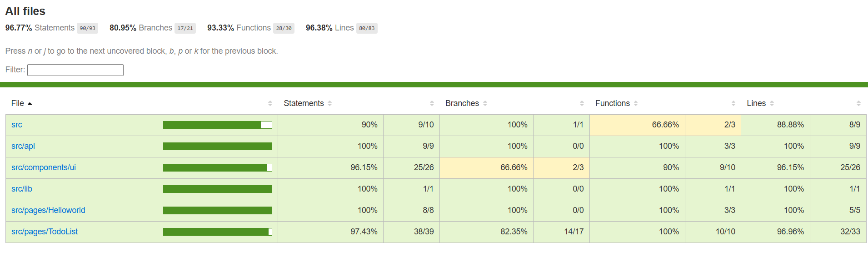Click the Branches 17/21 summary badge
The width and height of the screenshot is (868, 253).
(185, 28)
